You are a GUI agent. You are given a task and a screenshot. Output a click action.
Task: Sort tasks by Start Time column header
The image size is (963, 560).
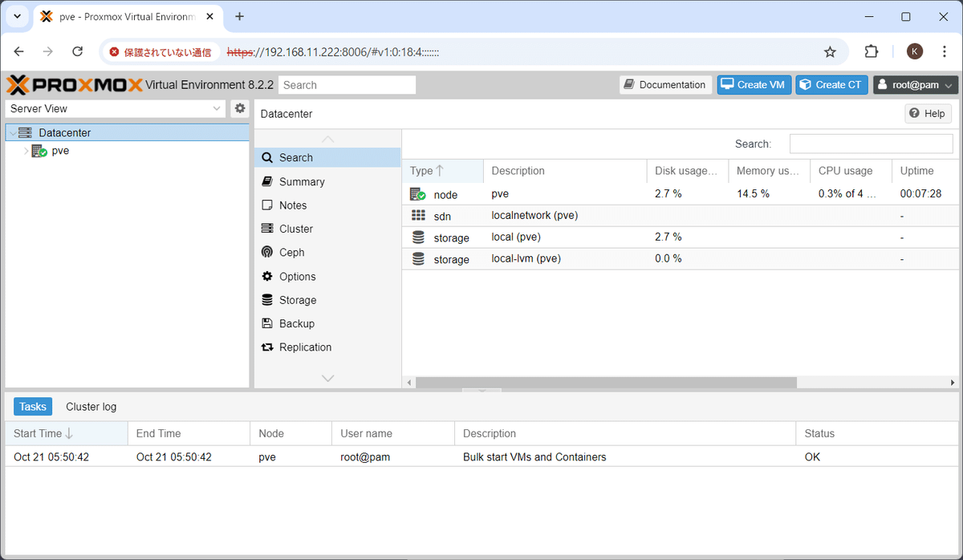67,433
